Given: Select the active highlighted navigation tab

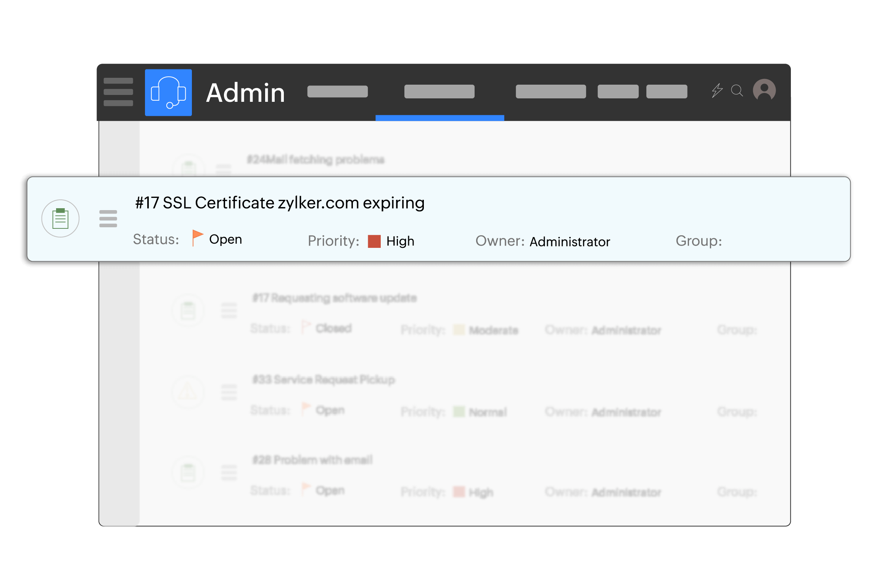Looking at the screenshot, I should coord(439,92).
